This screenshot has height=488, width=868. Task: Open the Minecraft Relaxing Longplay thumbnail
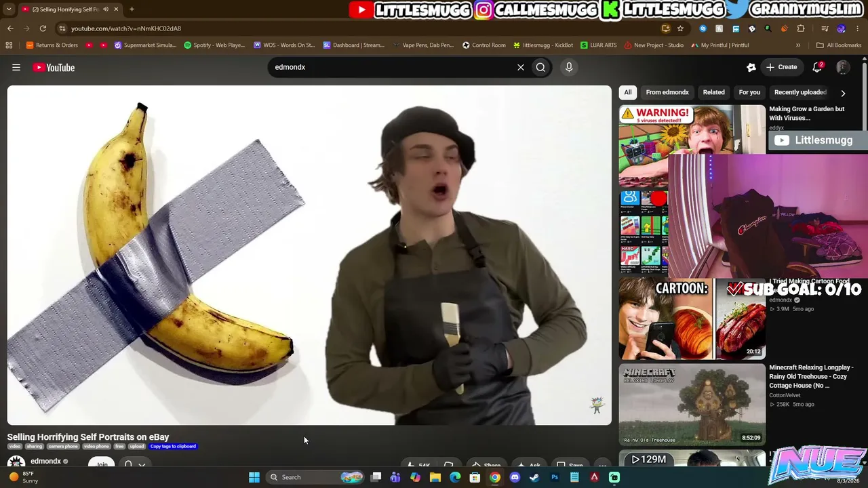(692, 405)
